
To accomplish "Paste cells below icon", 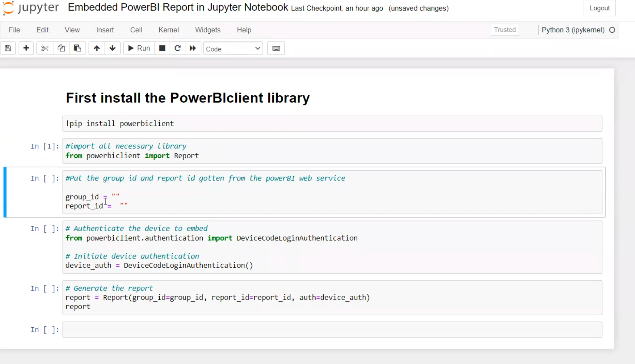I will (77, 48).
